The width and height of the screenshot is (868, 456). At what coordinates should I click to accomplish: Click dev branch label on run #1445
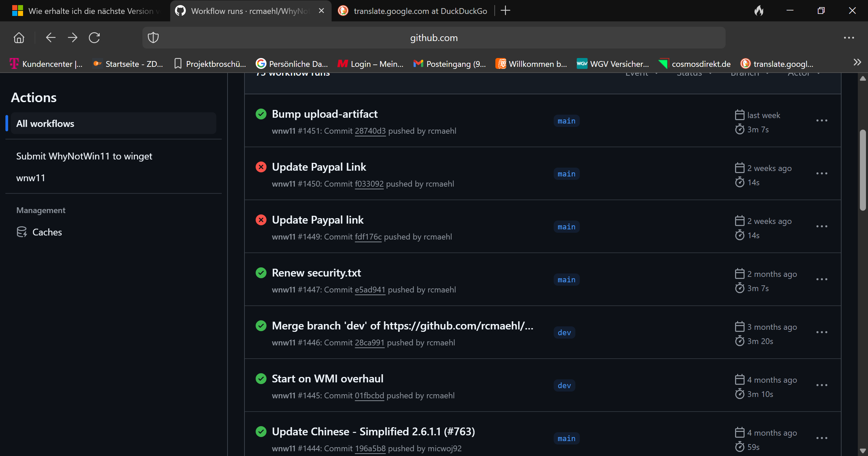(x=564, y=385)
